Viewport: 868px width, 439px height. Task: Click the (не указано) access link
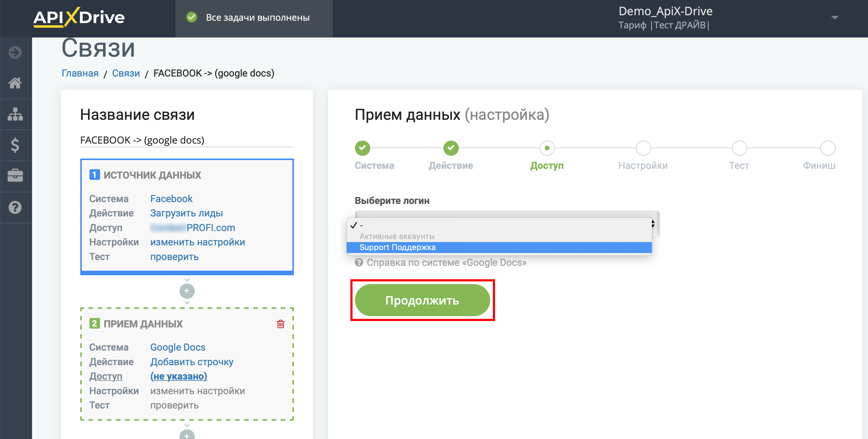[x=179, y=376]
